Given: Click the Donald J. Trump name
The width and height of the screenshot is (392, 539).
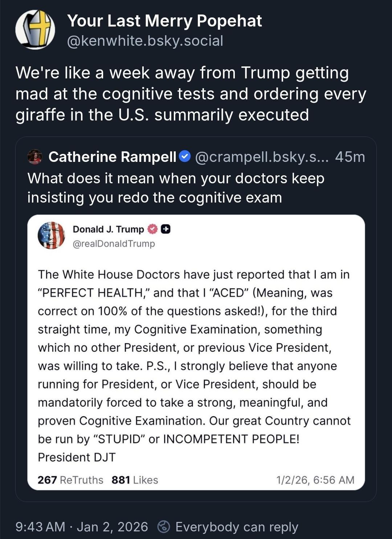Looking at the screenshot, I should (x=108, y=229).
